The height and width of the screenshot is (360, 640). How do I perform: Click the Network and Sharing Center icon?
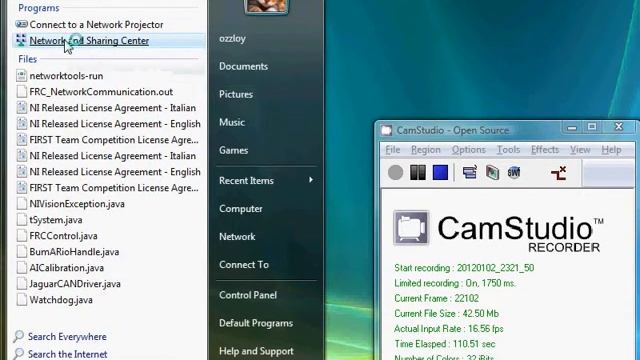point(21,40)
